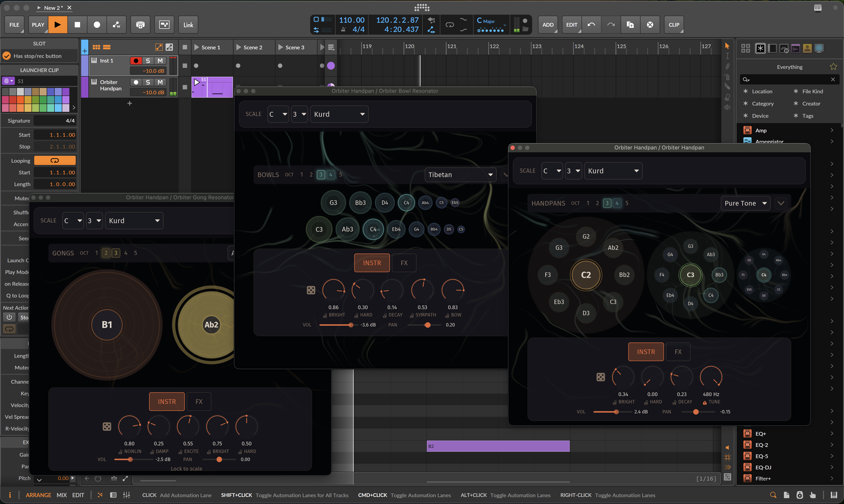This screenshot has height=504, width=844.
Task: Select the pointer tool in arranger toolbar
Action: (727, 45)
